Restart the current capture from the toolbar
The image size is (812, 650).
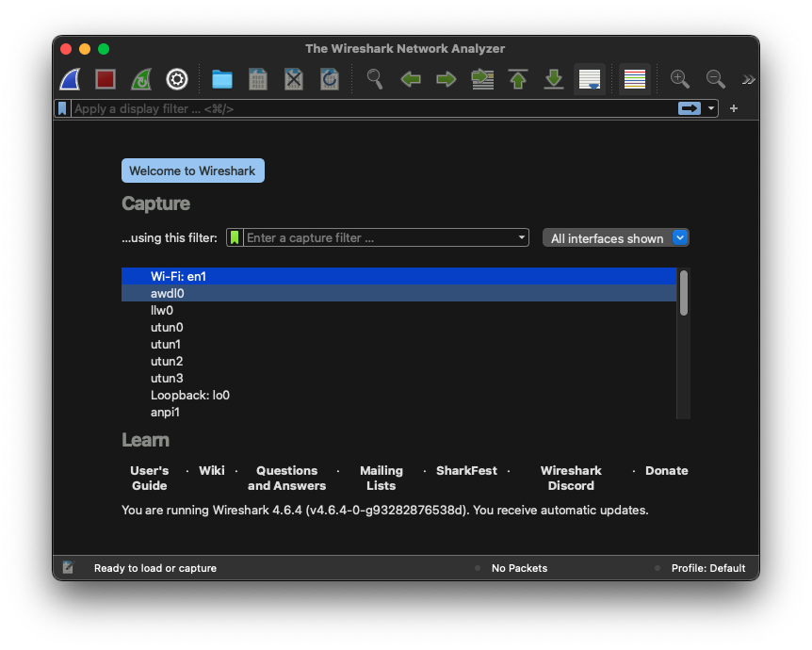coord(140,79)
